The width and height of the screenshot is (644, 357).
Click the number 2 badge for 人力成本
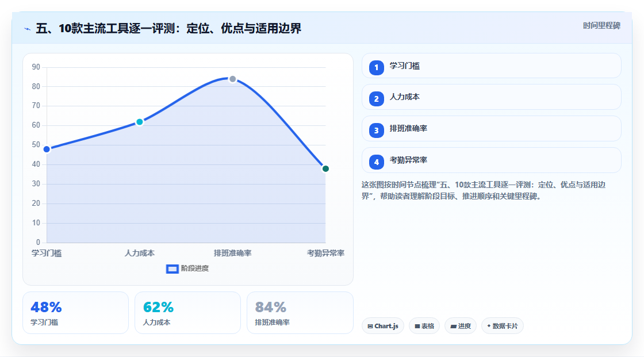pyautogui.click(x=376, y=99)
